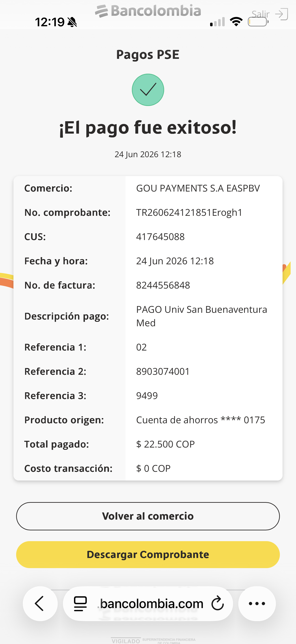This screenshot has width=296, height=644.
Task: Tap the bancolombia.com address bar
Action: coord(148,603)
